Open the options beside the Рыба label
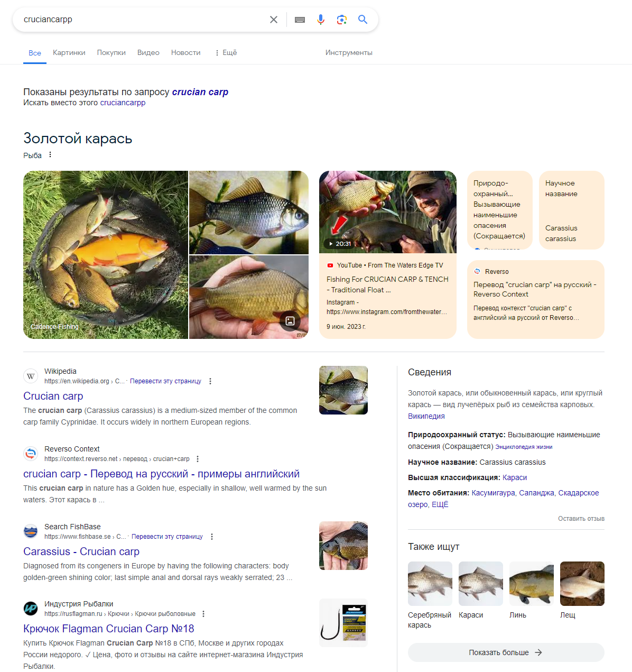 50,155
